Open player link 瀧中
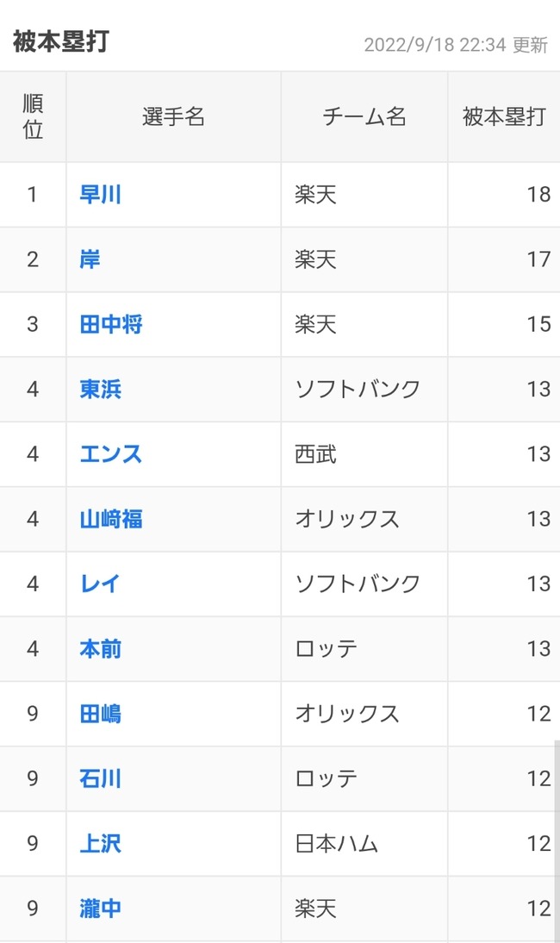 pyautogui.click(x=100, y=909)
